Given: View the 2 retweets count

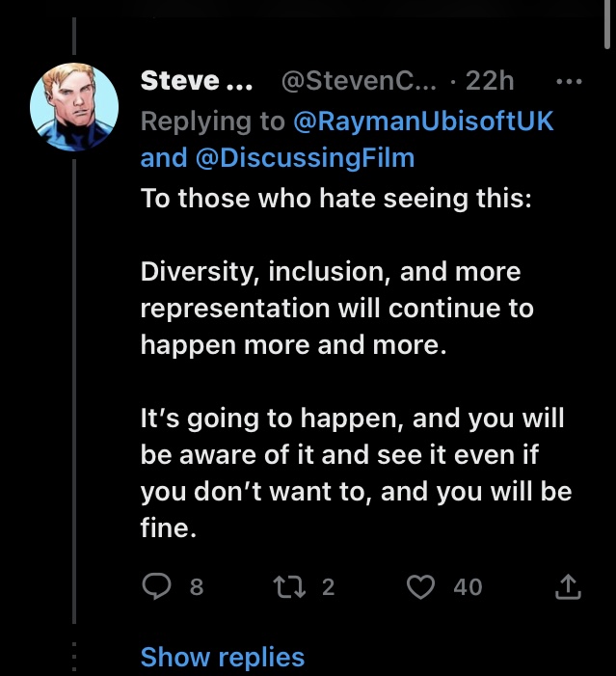Looking at the screenshot, I should pyautogui.click(x=328, y=586).
